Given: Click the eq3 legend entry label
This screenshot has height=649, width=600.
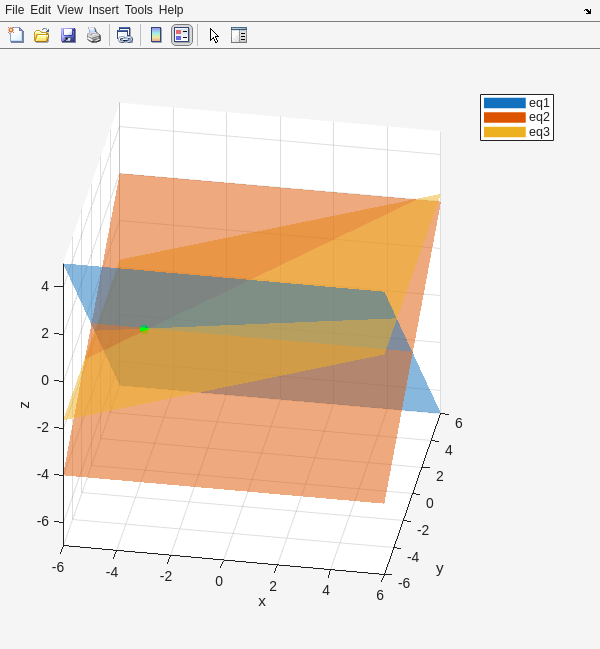Looking at the screenshot, I should pyautogui.click(x=539, y=132).
